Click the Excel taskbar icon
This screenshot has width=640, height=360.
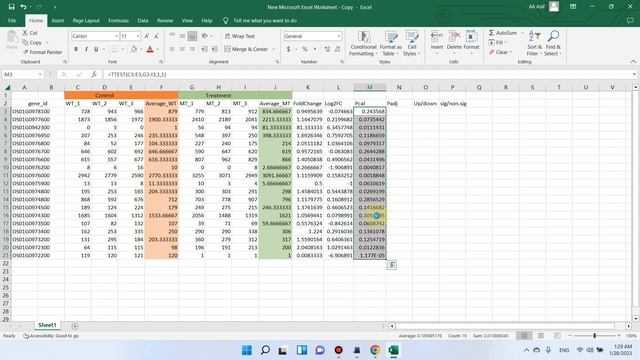tap(393, 350)
